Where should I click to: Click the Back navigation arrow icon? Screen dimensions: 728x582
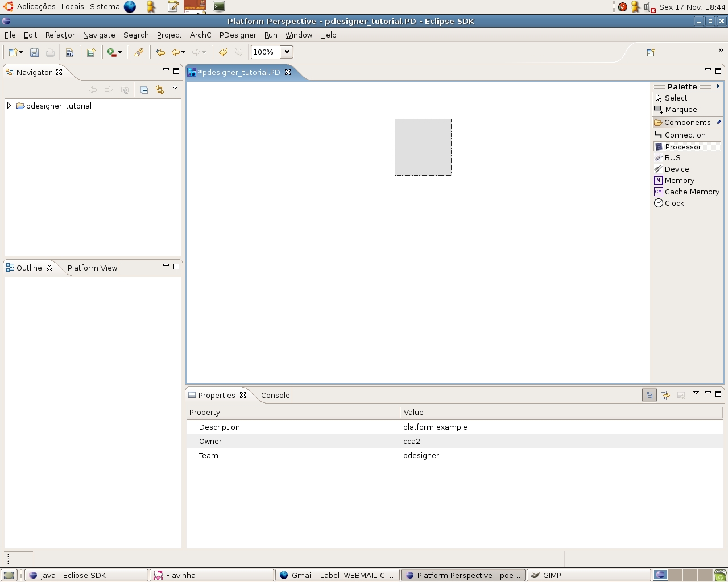coord(176,52)
